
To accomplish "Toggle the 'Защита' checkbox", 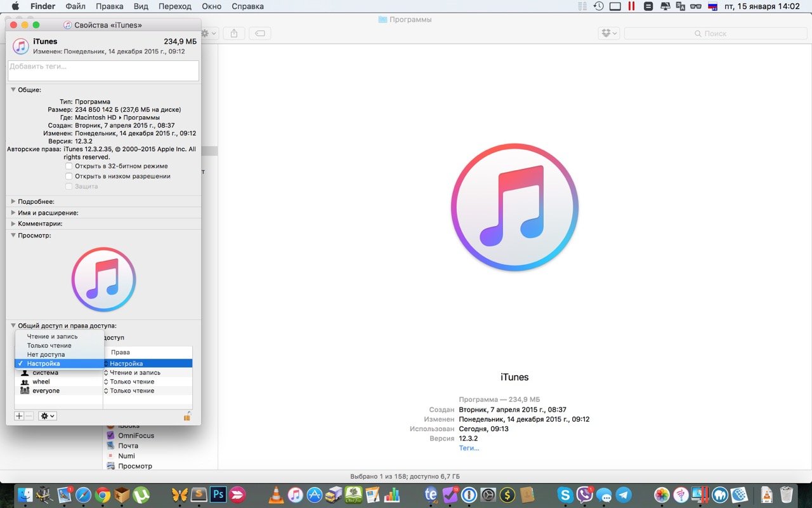I will (x=69, y=186).
